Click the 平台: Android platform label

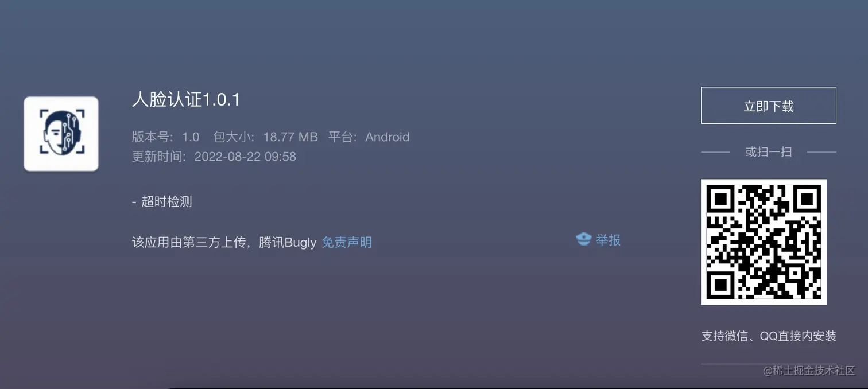coord(369,137)
